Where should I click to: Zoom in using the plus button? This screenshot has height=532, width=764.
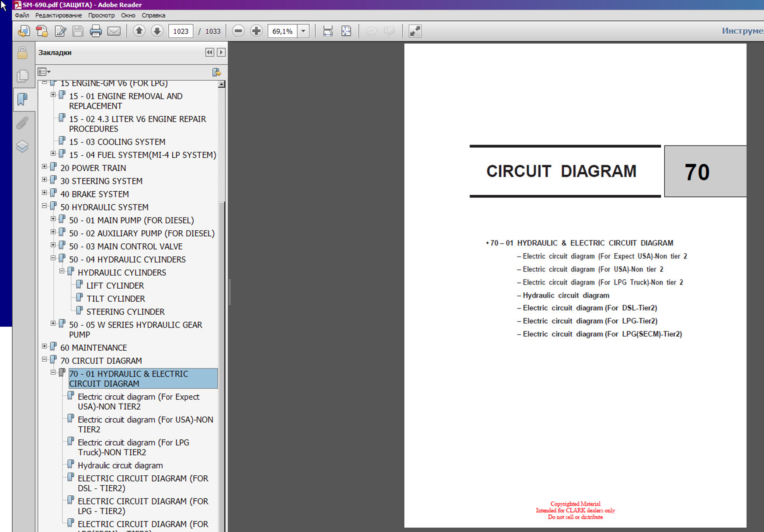click(x=256, y=31)
